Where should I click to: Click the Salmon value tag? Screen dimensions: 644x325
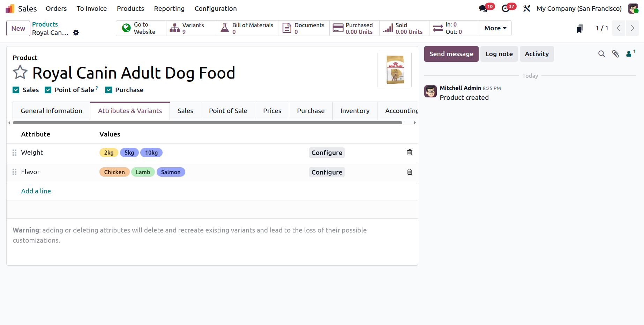171,172
